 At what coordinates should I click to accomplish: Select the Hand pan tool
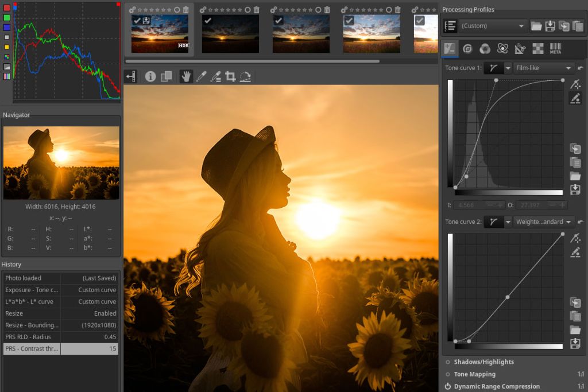pyautogui.click(x=186, y=76)
